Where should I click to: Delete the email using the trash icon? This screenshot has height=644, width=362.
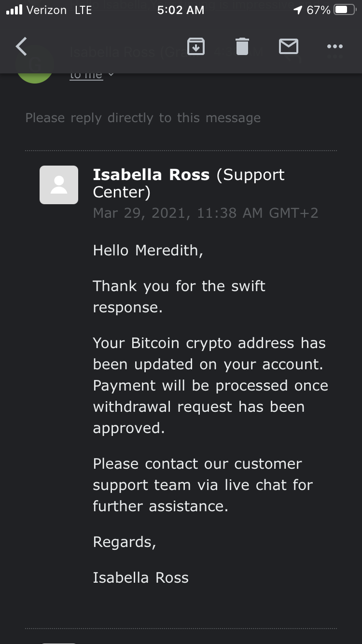pos(242,46)
